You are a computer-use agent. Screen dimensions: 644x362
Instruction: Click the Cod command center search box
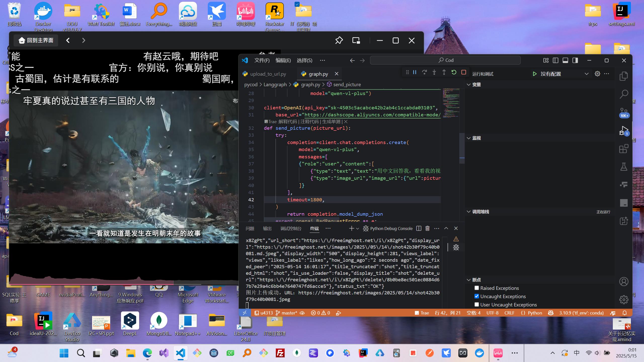coord(445,60)
